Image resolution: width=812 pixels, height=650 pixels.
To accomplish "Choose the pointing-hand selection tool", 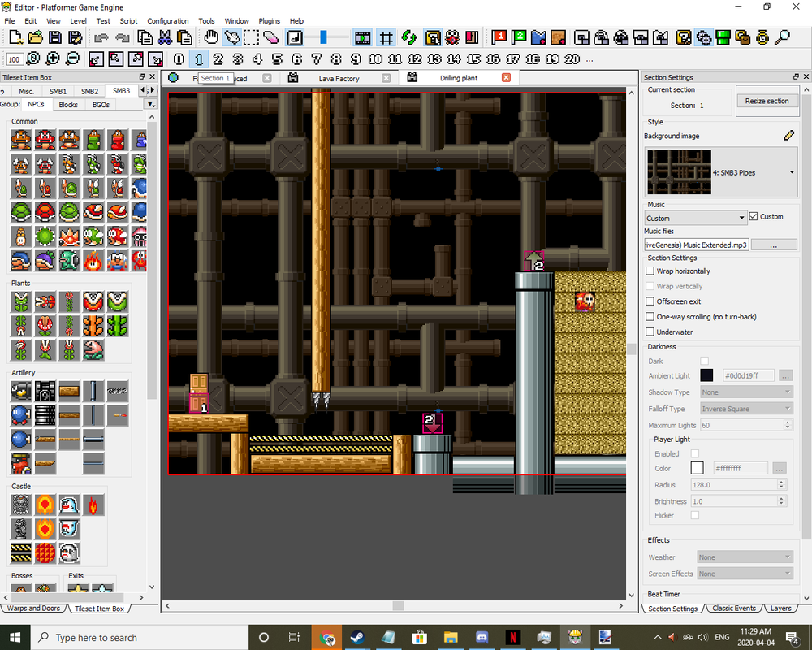I will 231,37.
